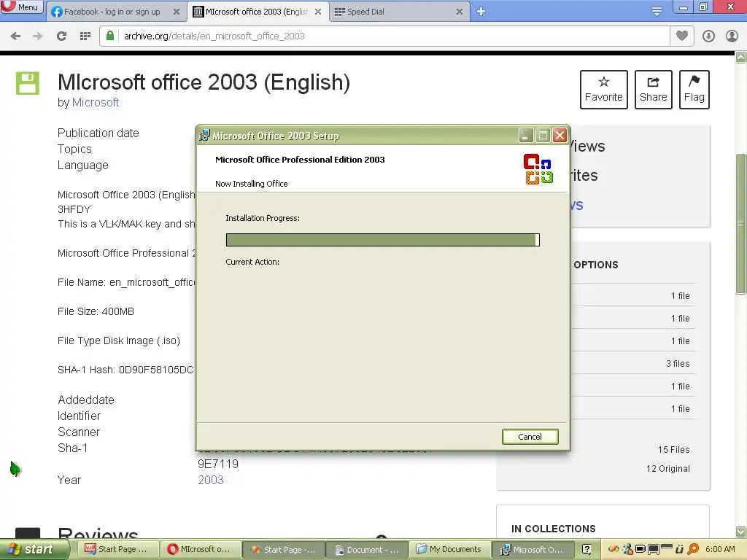
Task: Reload the archive.org page
Action: [61, 36]
